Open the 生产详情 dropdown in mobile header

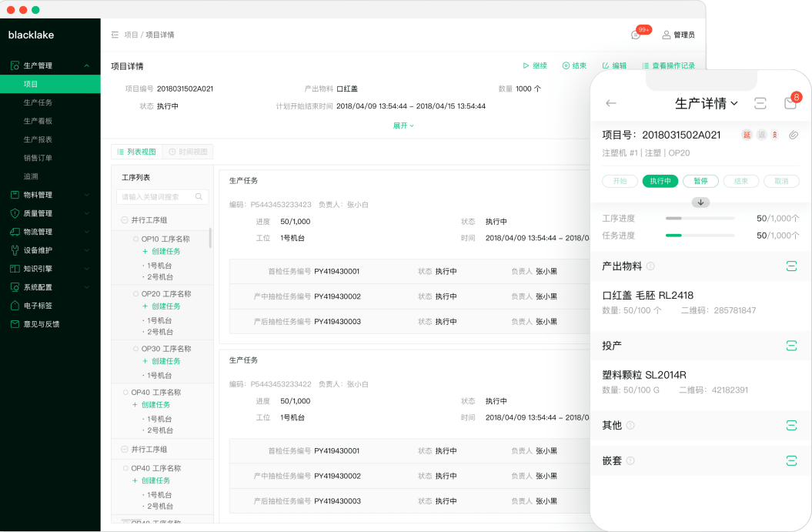point(707,103)
